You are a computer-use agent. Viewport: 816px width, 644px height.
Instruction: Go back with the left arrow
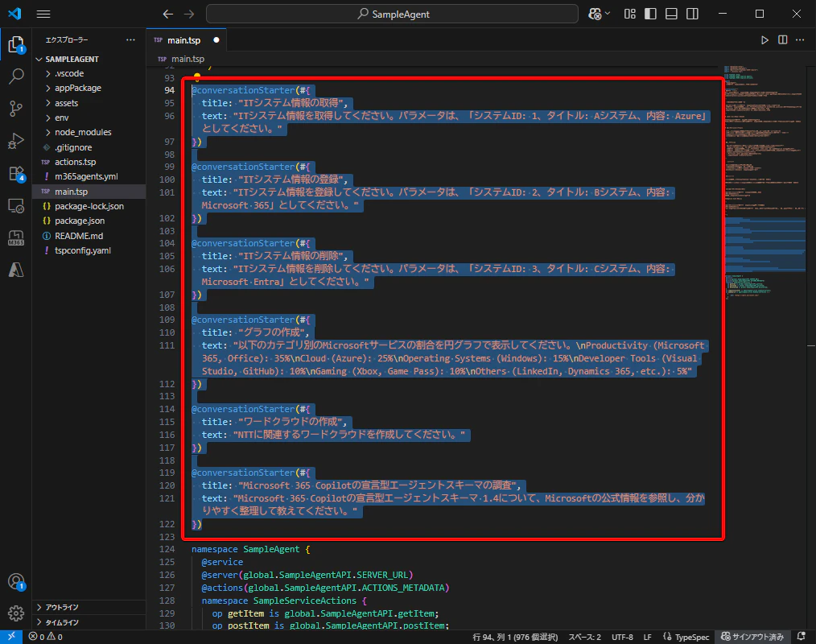167,14
